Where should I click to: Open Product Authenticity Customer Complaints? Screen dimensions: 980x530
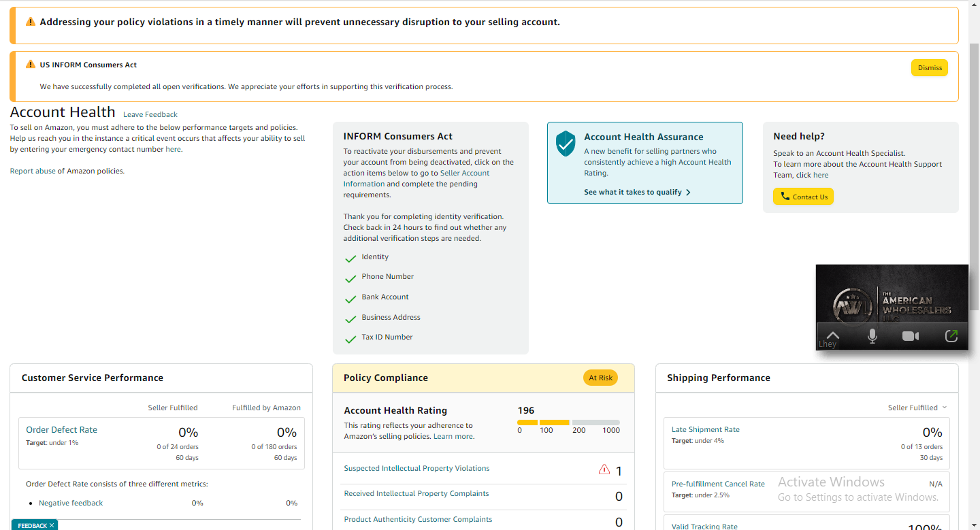click(x=418, y=519)
